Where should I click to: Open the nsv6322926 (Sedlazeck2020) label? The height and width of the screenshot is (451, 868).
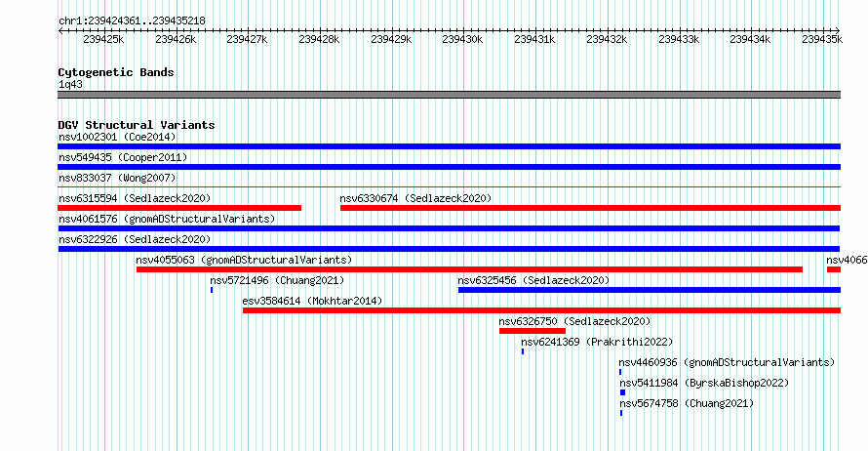pos(135,239)
